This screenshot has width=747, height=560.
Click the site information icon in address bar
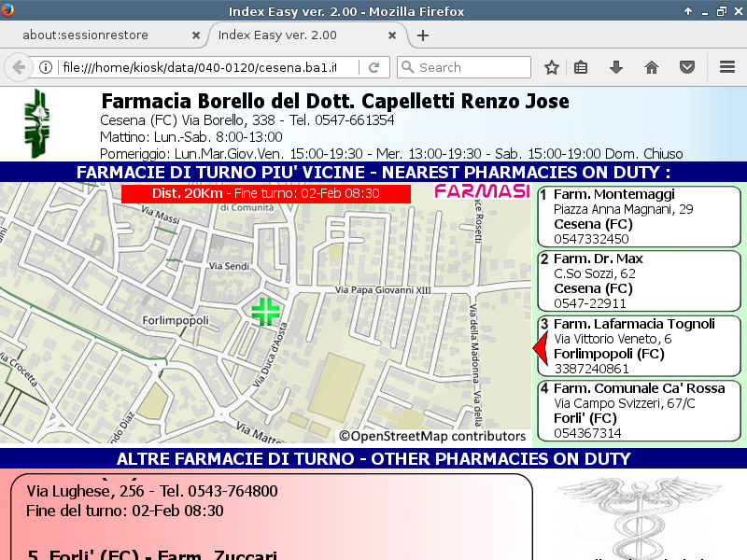coord(45,67)
